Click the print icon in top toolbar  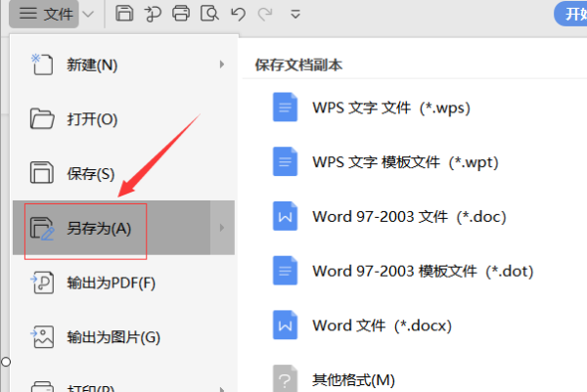[180, 14]
